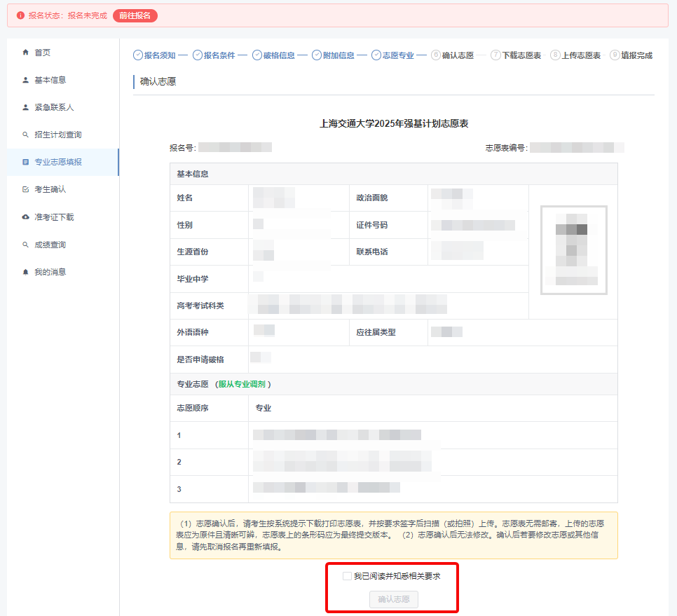677x616 pixels.
Task: Click the check circle icon of 报名条件
Action: pos(198,55)
